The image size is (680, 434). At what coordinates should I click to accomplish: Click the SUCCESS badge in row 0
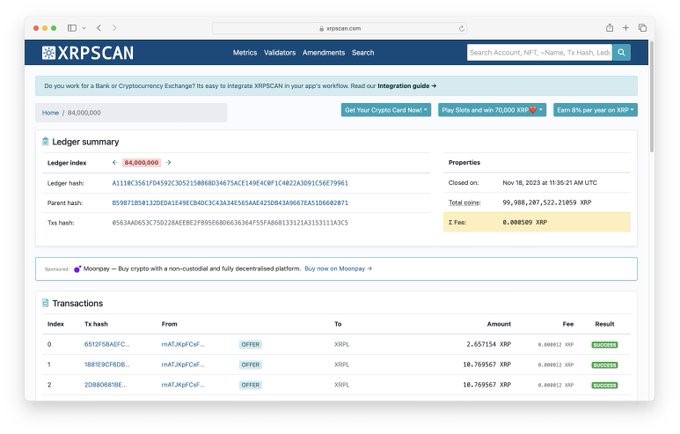[x=605, y=345]
